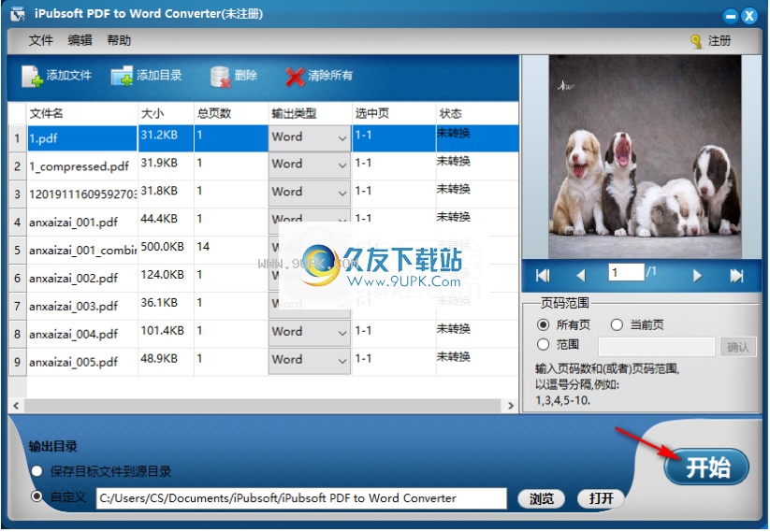This screenshot has height=532, width=770.
Task: Open the Edit menu (编辑)
Action: pos(80,40)
